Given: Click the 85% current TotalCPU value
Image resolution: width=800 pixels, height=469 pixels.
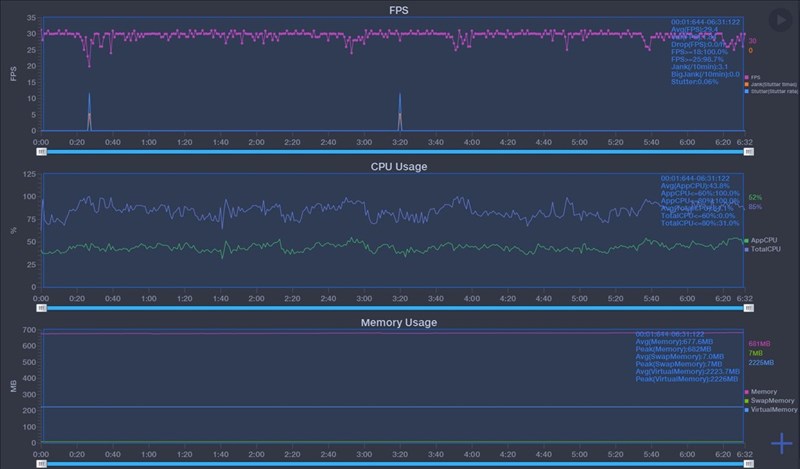Looking at the screenshot, I should (755, 207).
